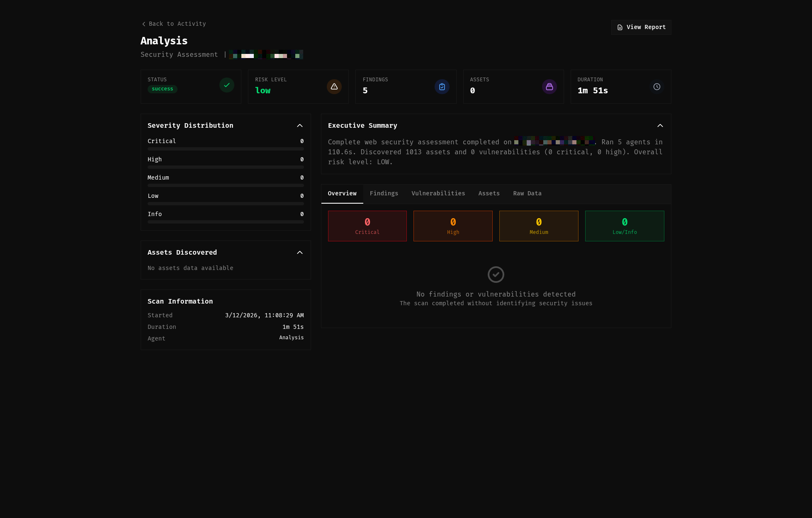Click the red Critical count card
The width and height of the screenshot is (812, 518).
pyautogui.click(x=367, y=226)
